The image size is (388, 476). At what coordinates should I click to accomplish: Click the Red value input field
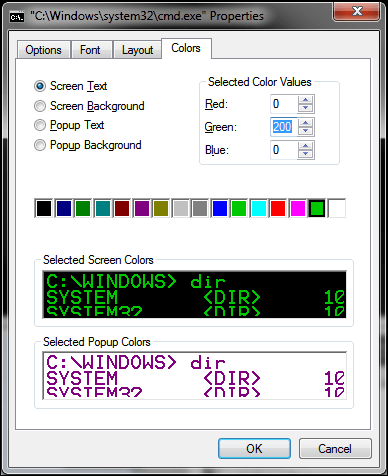point(283,104)
